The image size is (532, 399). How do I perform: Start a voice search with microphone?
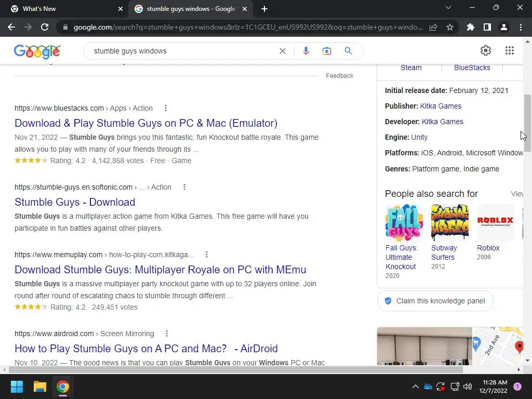[x=305, y=51]
